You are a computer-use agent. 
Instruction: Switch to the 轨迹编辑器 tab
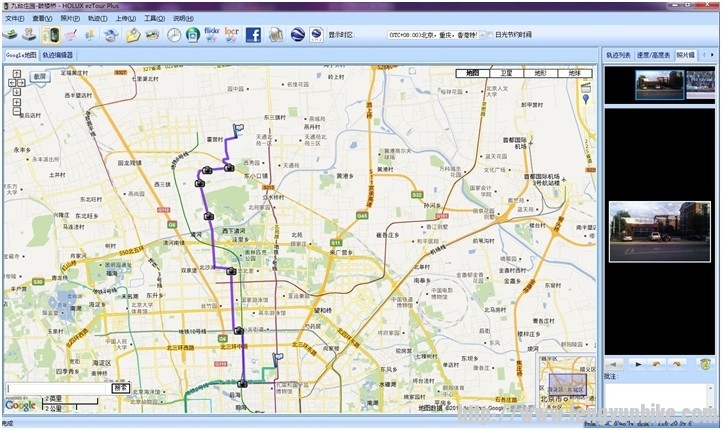57,55
